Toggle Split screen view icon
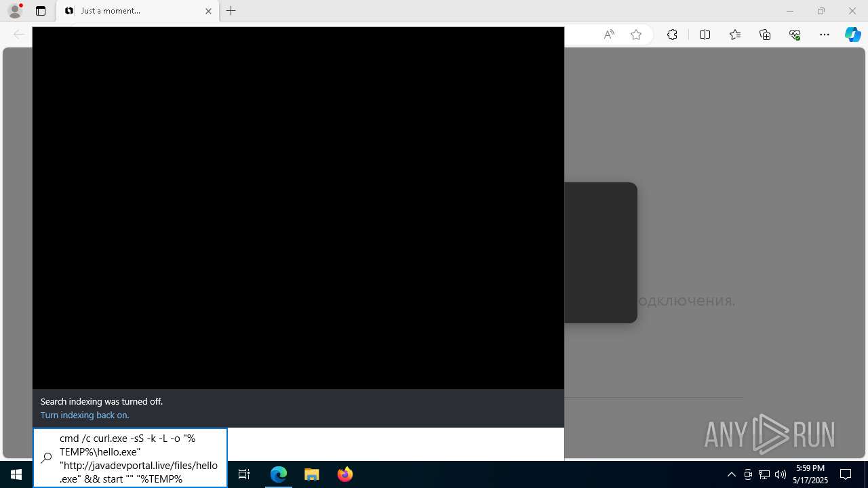 [705, 35]
